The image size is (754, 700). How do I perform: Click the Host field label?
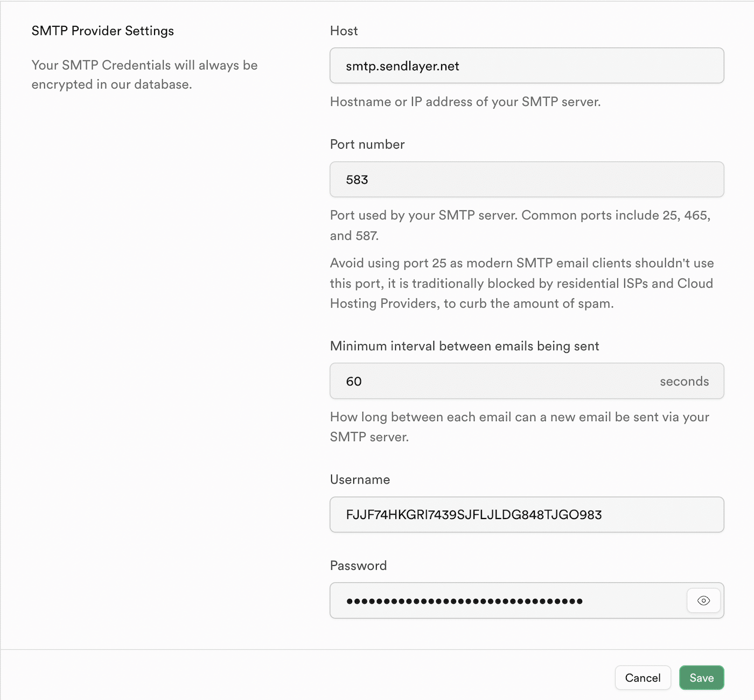344,31
